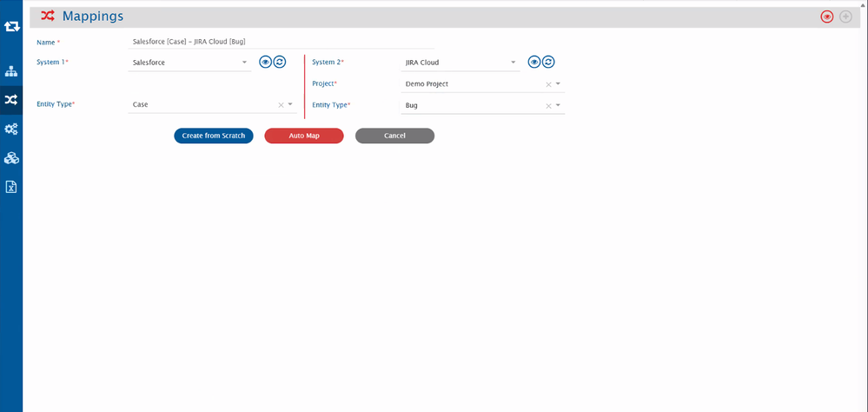Screen dimensions: 868x412
Task: Click the red eye view icon in header
Action: point(827,17)
